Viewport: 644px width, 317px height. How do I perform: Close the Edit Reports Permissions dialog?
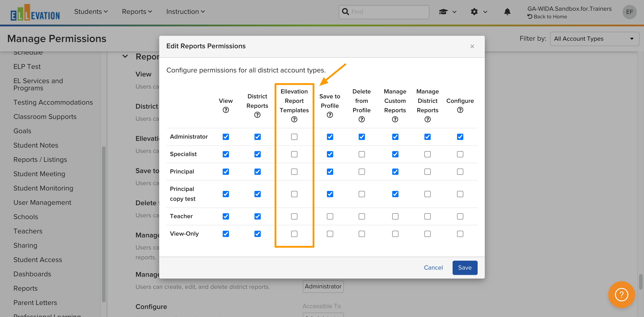(x=472, y=46)
